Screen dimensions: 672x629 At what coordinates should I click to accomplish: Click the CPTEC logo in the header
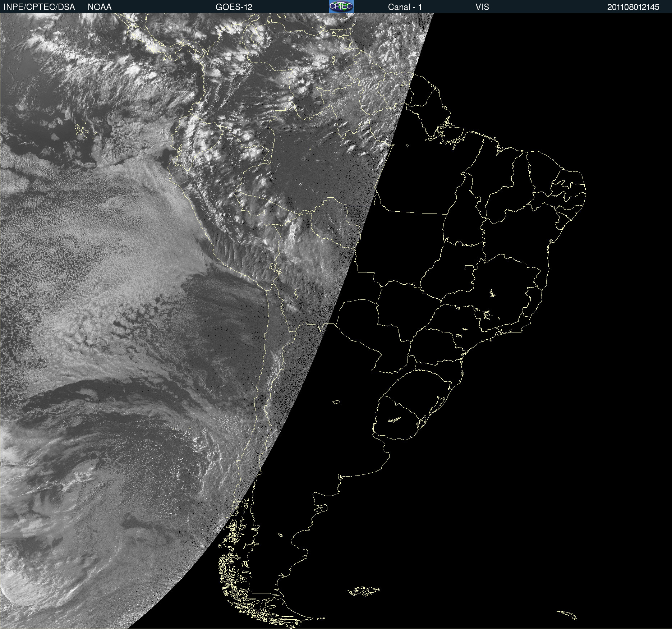341,6
